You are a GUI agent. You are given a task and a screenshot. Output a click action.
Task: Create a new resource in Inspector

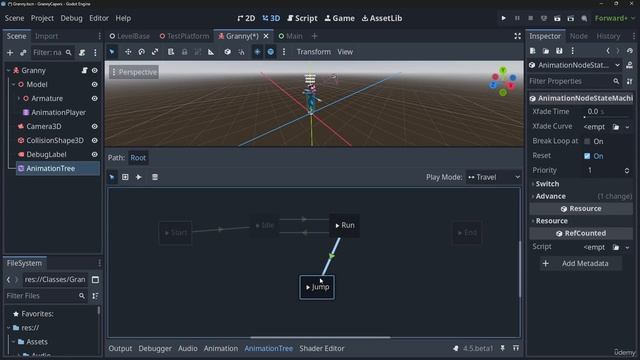[532, 51]
